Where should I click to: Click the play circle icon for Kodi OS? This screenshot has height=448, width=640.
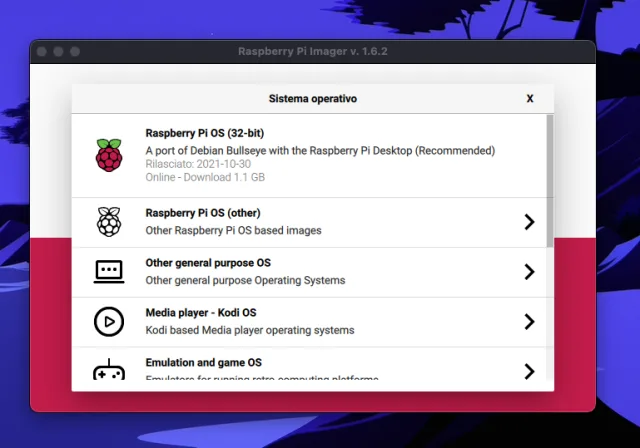tap(108, 321)
